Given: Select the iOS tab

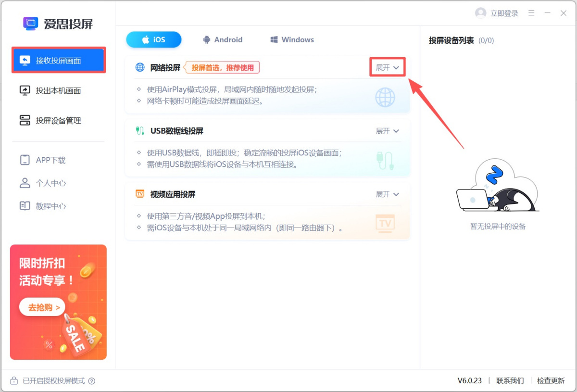Looking at the screenshot, I should point(154,40).
